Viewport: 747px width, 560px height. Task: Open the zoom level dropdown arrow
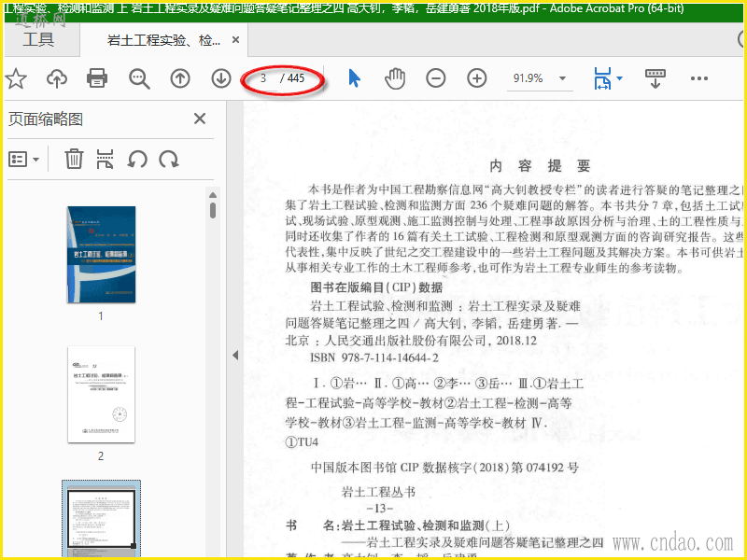(x=563, y=78)
